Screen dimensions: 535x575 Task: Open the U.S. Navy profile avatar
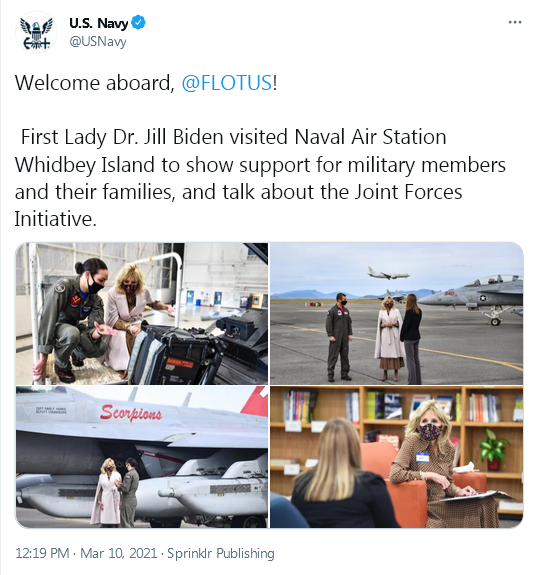tap(36, 32)
